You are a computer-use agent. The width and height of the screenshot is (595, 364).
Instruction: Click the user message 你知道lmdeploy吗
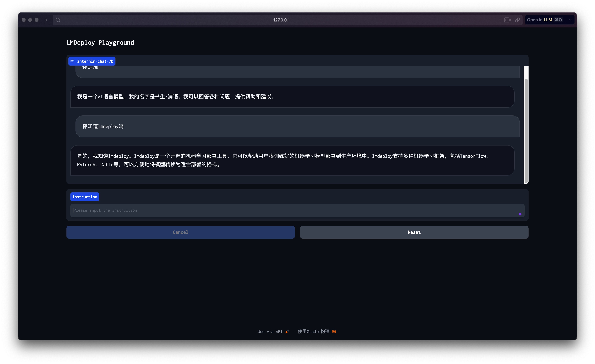coord(103,126)
